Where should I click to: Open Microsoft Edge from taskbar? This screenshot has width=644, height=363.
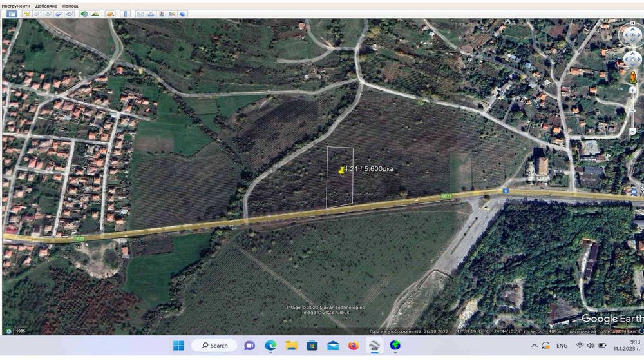(x=270, y=346)
